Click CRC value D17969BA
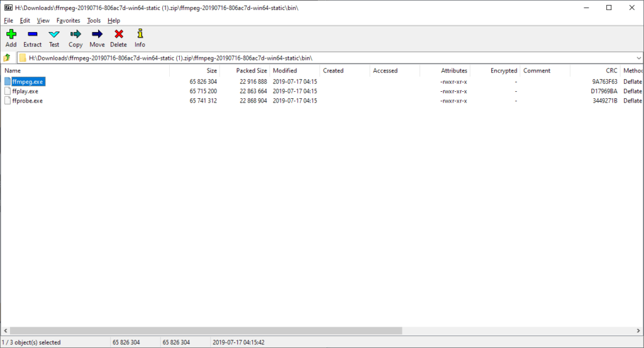 click(x=604, y=91)
